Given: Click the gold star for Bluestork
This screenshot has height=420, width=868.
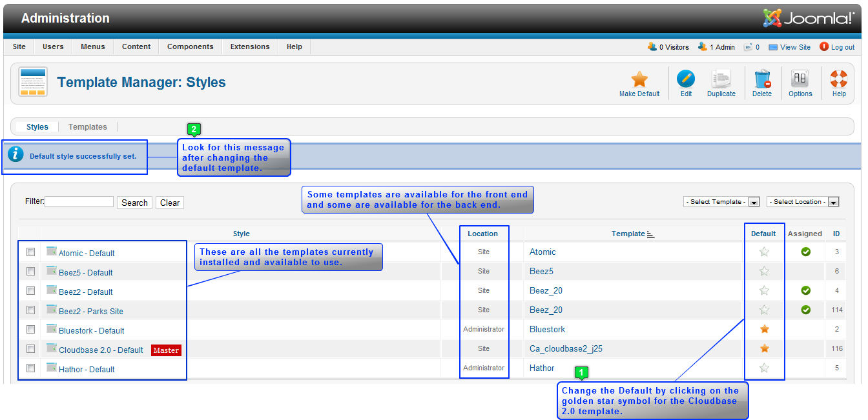Looking at the screenshot, I should (x=765, y=329).
